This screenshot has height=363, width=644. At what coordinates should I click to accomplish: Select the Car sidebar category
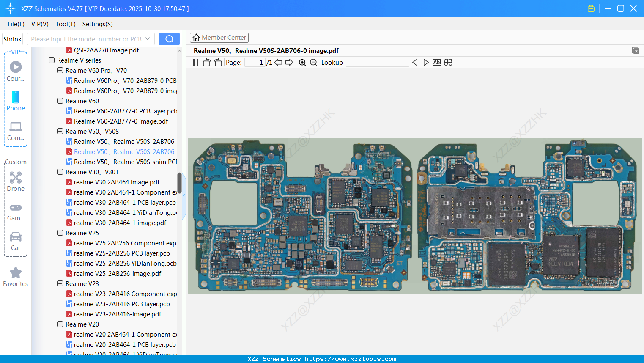16,241
